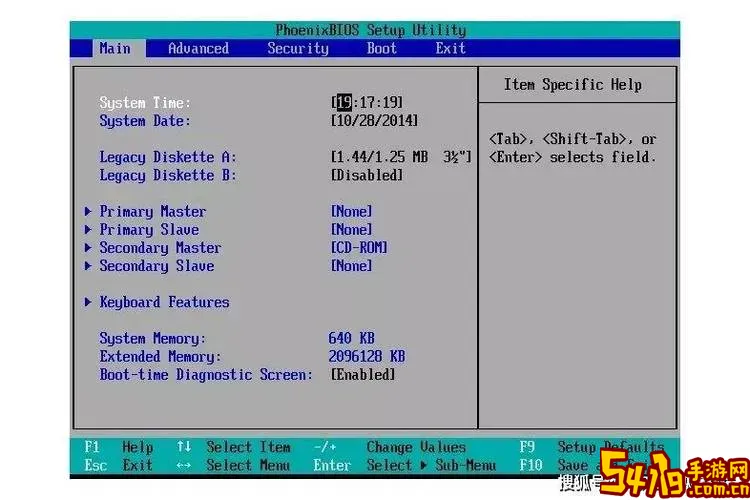This screenshot has width=750, height=500.
Task: Switch to the Advanced tab
Action: pyautogui.click(x=199, y=48)
